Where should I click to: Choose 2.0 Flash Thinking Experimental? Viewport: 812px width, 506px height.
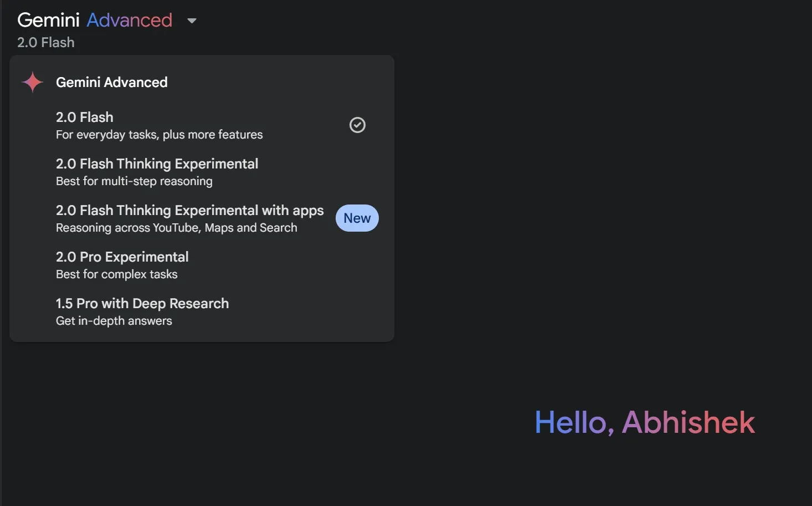point(157,163)
